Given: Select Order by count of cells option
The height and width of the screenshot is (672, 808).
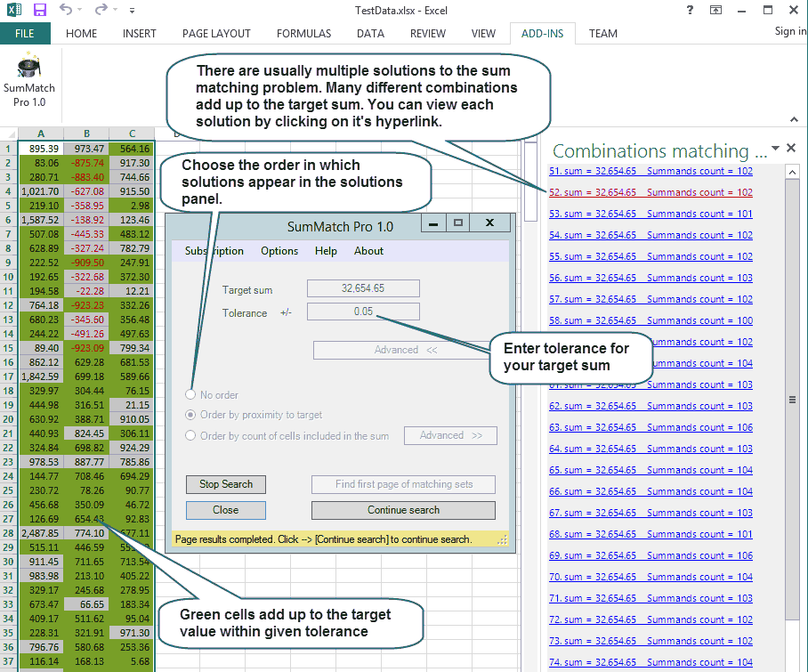Looking at the screenshot, I should [x=190, y=435].
